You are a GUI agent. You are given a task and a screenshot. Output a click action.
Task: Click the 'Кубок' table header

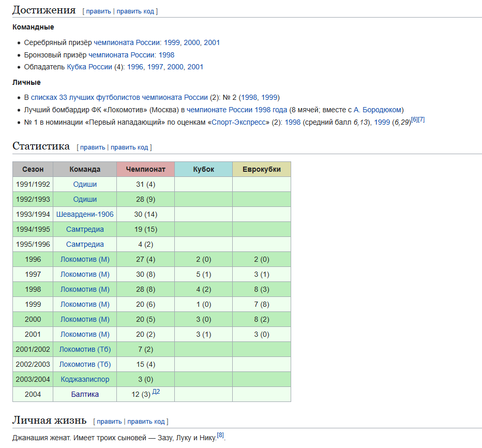[203, 169]
